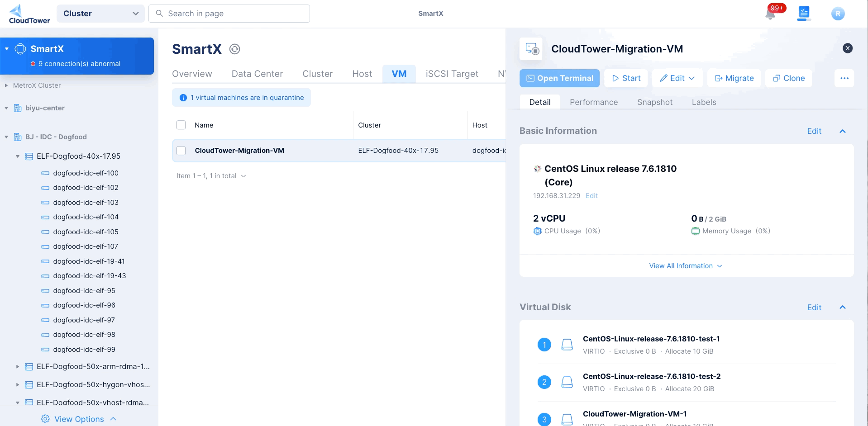Collapse the Virtual Disk section
Screen dimensions: 868x426
(842, 308)
